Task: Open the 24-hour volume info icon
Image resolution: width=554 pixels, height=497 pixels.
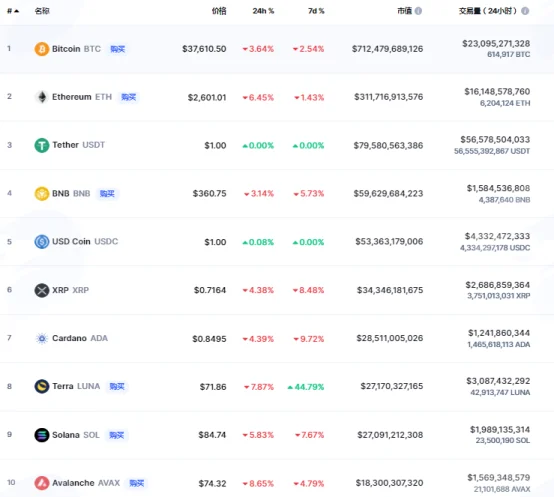Action: pos(525,11)
